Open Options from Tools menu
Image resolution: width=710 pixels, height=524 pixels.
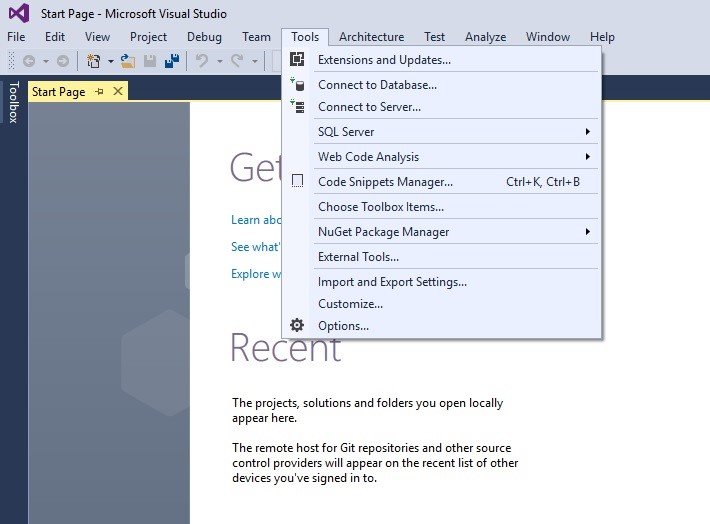[x=442, y=325]
